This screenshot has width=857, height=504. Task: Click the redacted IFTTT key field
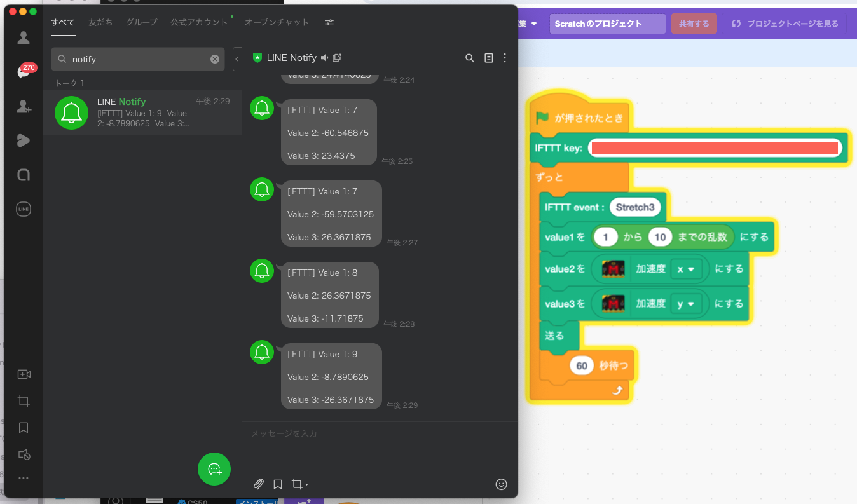click(715, 149)
